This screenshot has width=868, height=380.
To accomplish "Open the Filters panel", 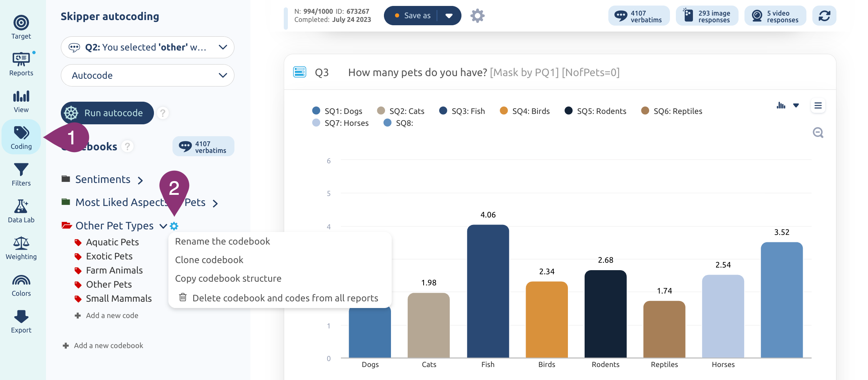I will pos(21,174).
